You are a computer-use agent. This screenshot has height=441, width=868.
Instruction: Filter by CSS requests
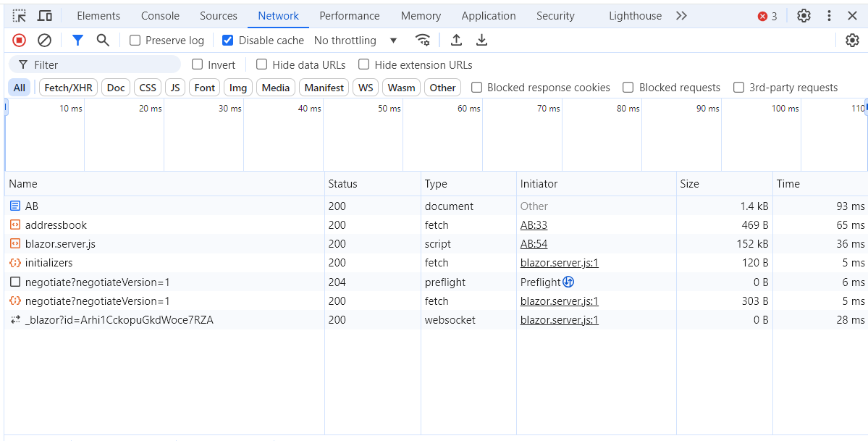(x=147, y=88)
